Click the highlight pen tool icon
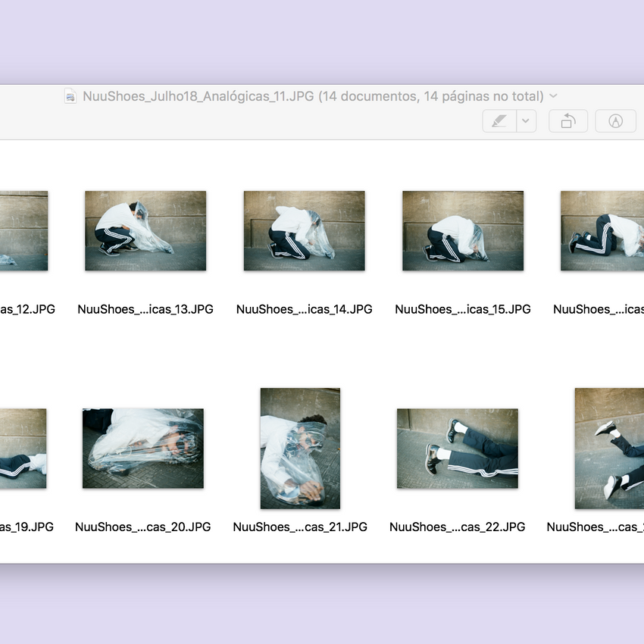This screenshot has width=644, height=644. [x=499, y=121]
